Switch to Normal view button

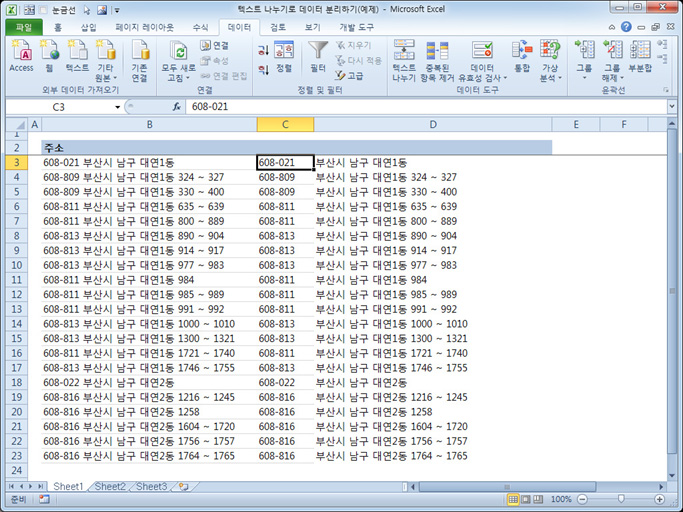pos(513,499)
